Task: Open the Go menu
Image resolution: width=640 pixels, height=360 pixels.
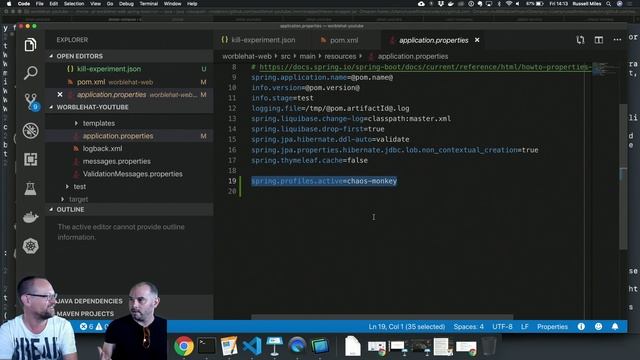Action: coord(110,4)
